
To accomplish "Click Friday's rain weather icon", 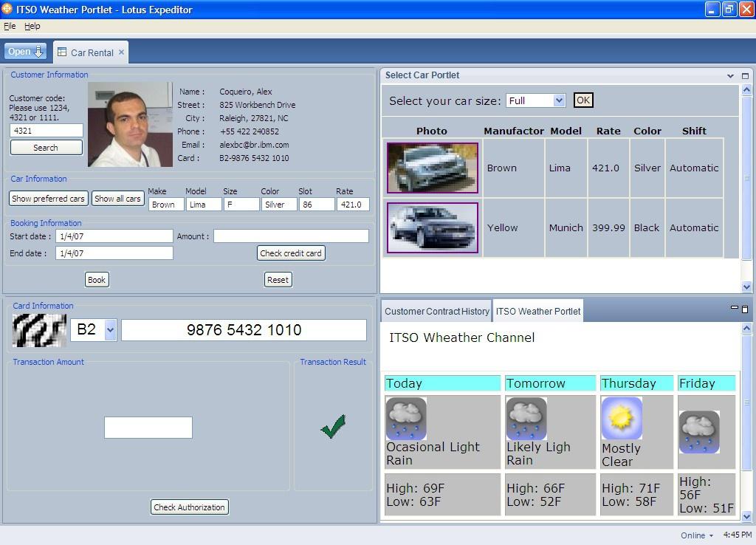I will click(x=700, y=432).
